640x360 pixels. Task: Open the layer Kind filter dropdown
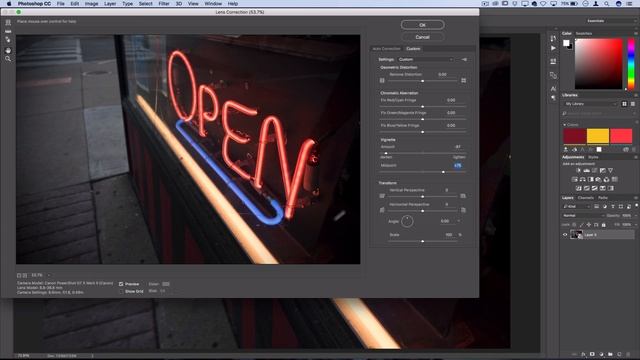click(577, 207)
